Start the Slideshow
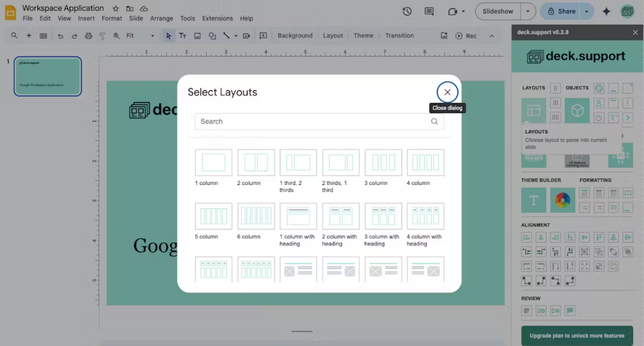 [498, 11]
